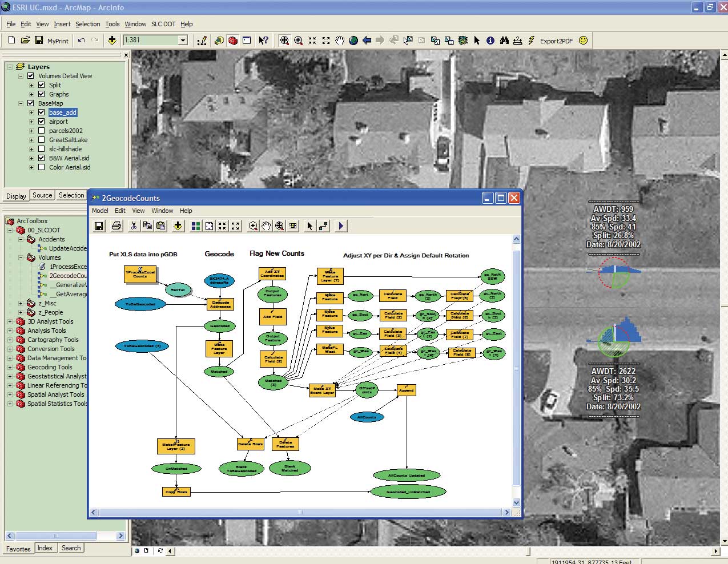Collapse the Volumes Detail View group

22,75
